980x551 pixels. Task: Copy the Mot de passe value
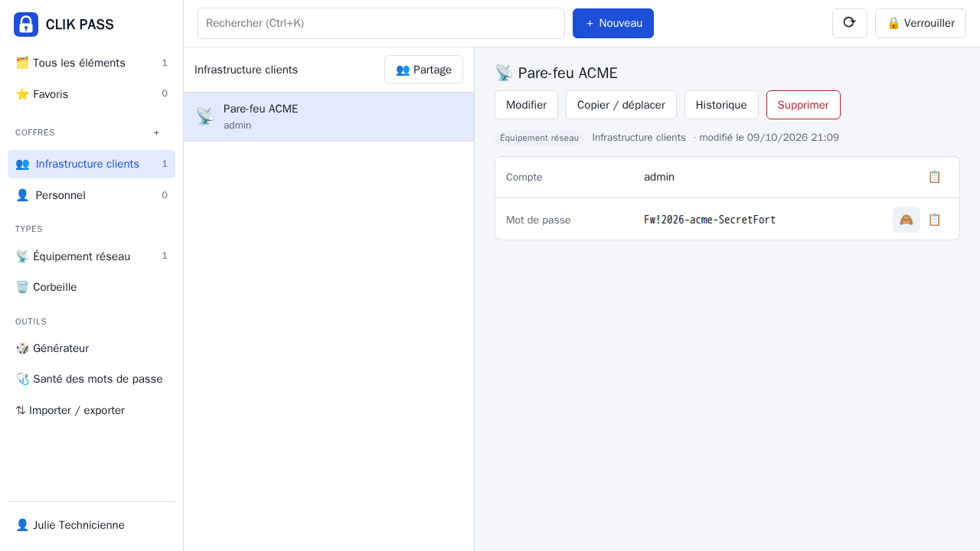point(934,220)
